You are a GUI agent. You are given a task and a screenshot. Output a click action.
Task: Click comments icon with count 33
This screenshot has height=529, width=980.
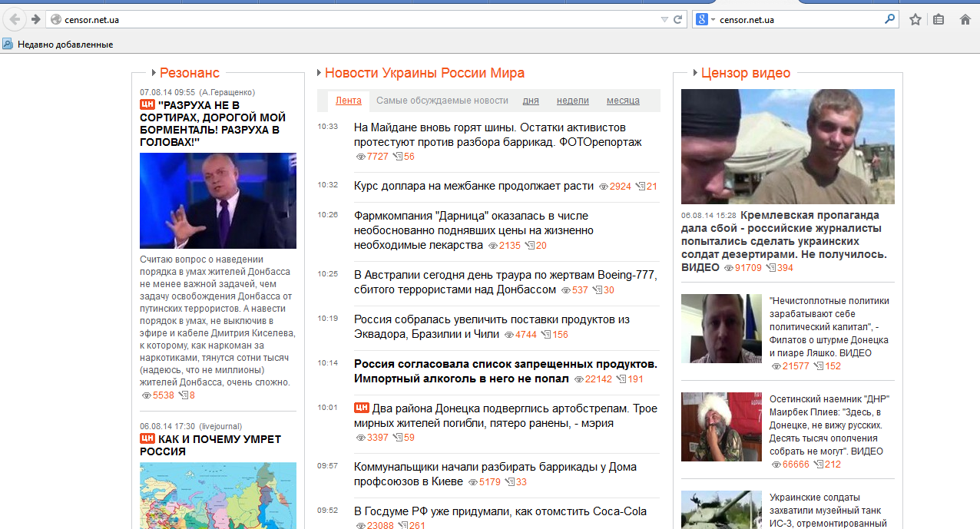click(510, 482)
